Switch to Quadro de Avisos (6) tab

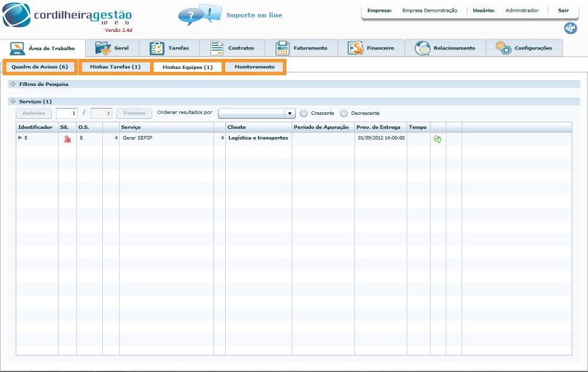40,67
